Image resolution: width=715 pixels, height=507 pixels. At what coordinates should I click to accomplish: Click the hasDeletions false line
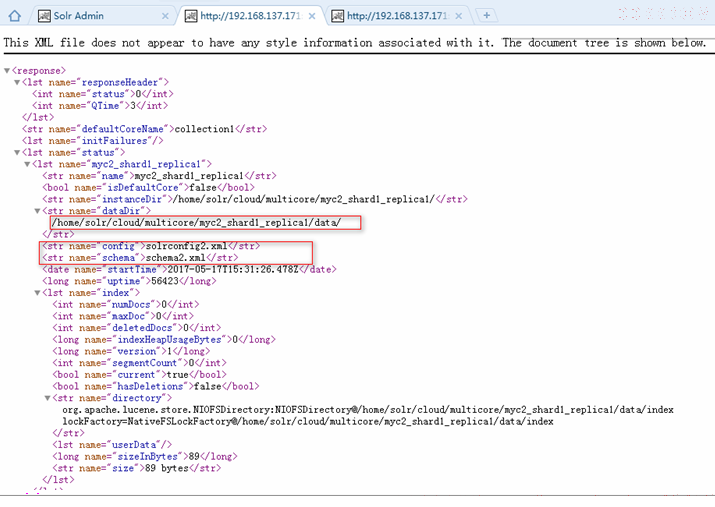[x=155, y=387]
